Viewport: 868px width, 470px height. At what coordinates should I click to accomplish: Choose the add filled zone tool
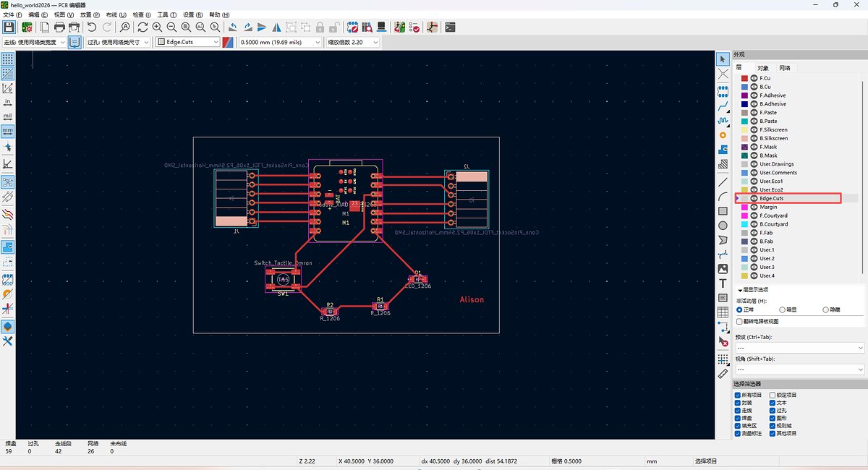pyautogui.click(x=723, y=150)
